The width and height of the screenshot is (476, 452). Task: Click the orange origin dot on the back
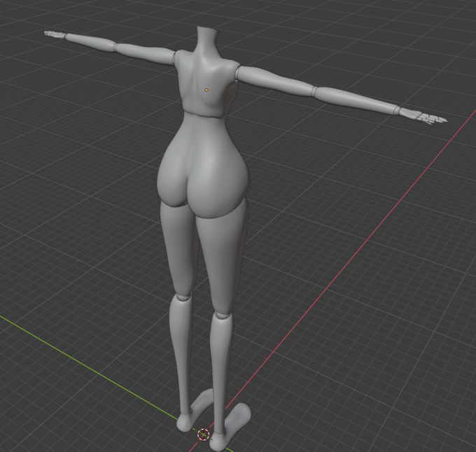pos(206,90)
